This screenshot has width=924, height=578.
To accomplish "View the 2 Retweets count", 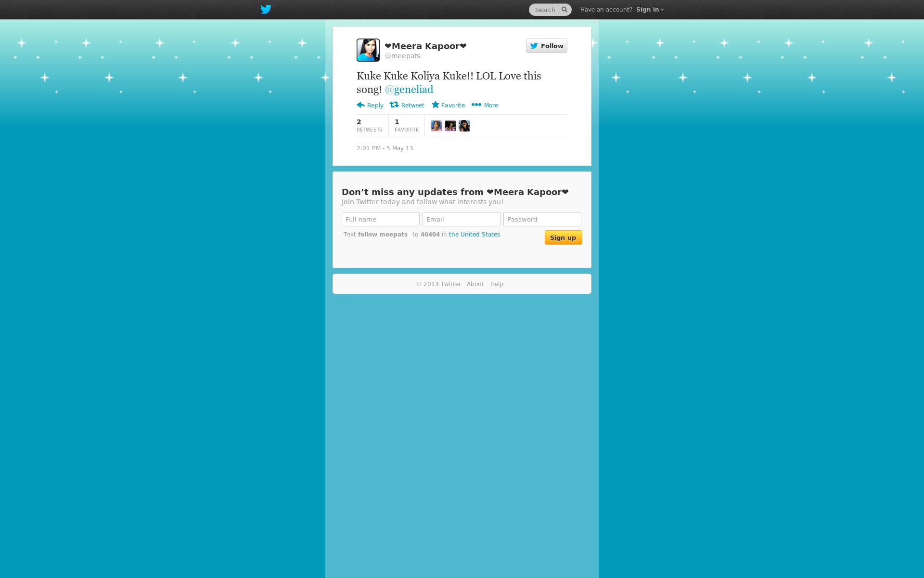I will 369,125.
